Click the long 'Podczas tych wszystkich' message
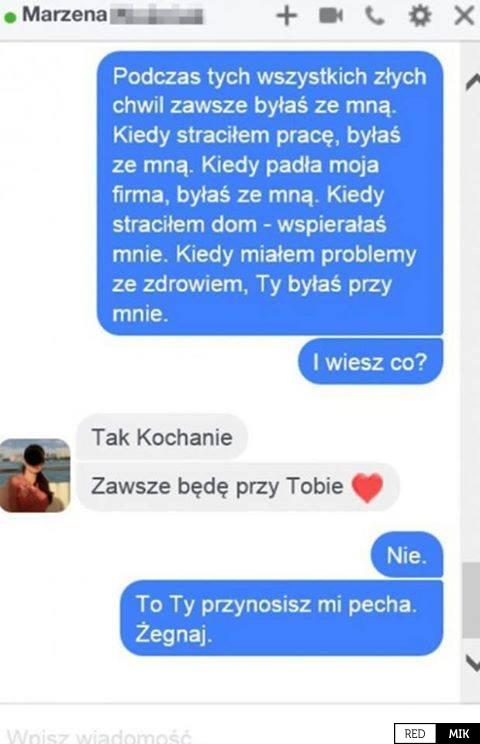 pyautogui.click(x=270, y=193)
